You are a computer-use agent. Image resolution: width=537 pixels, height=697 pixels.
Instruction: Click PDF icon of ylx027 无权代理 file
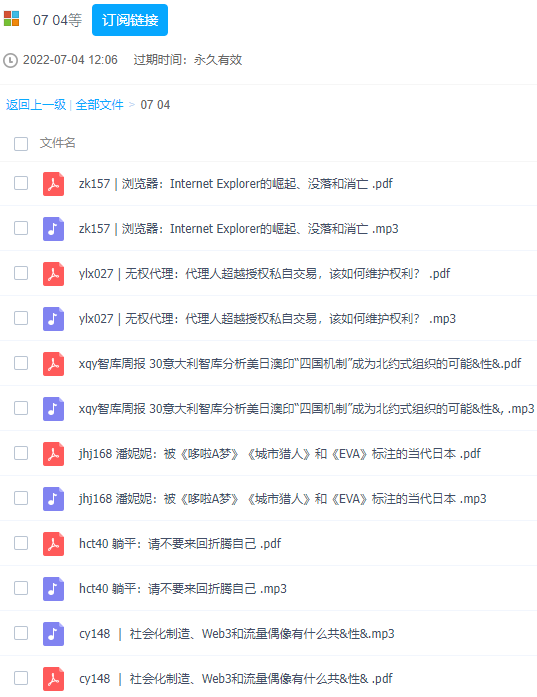click(x=53, y=273)
